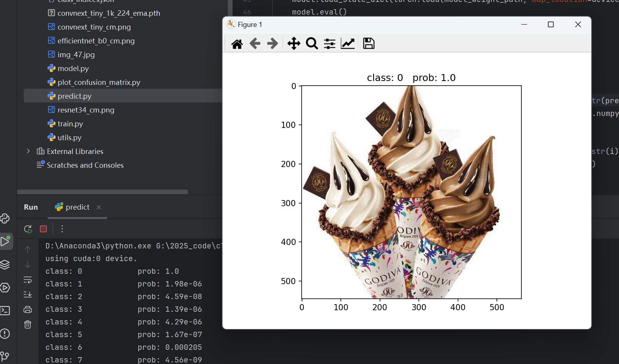619x364 pixels.
Task: Open resnet34_cm.png image
Action: pyautogui.click(x=86, y=110)
